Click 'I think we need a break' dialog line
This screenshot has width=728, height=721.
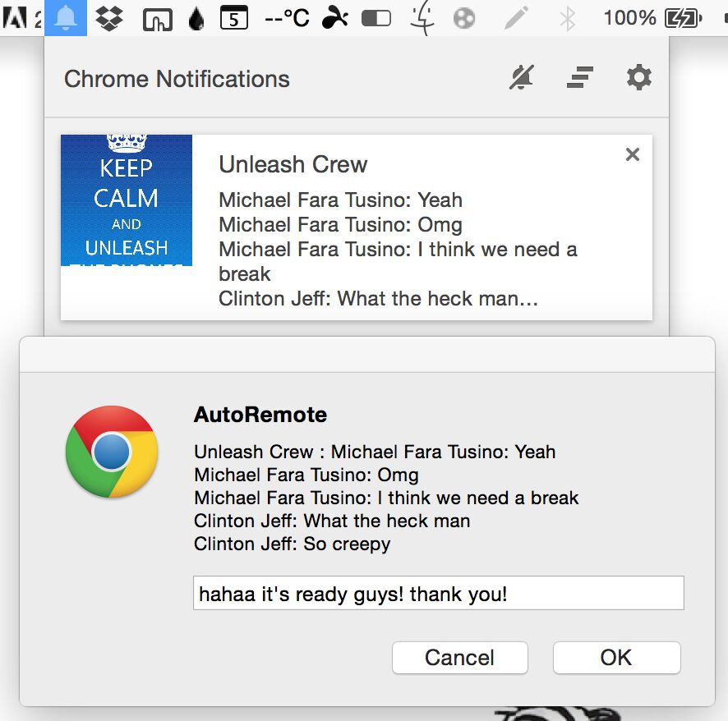[x=386, y=498]
